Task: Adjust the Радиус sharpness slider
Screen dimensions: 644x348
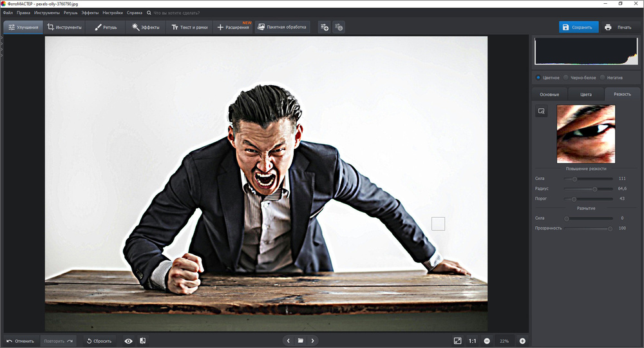Action: (594, 189)
